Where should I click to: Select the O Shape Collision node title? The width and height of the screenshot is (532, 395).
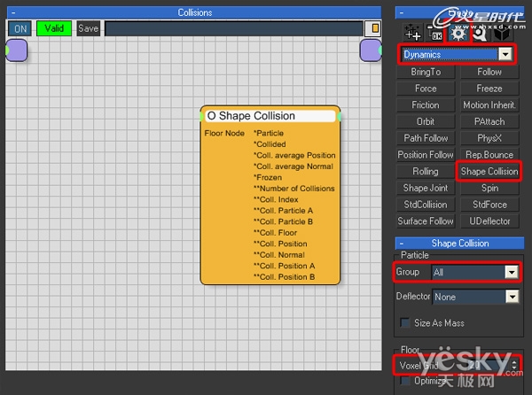[x=270, y=116]
